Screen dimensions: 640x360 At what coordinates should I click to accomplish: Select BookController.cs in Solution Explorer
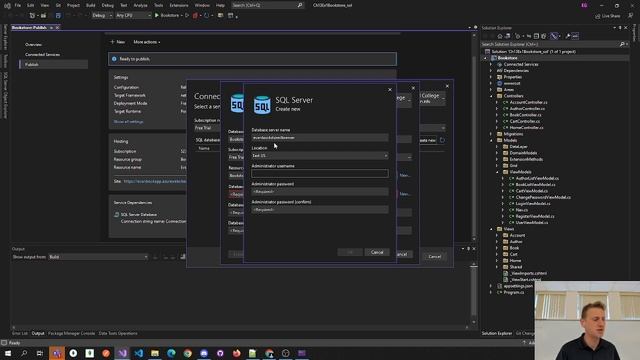click(x=525, y=115)
